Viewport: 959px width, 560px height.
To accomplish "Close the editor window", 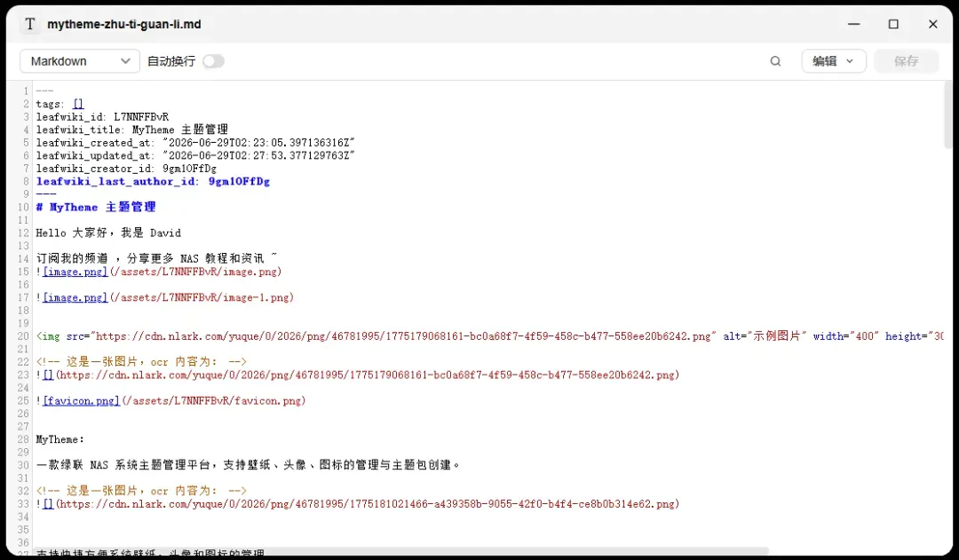I will [932, 24].
